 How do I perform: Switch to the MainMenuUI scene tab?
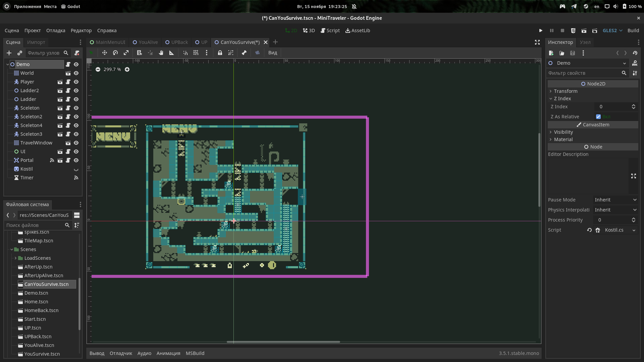pyautogui.click(x=107, y=42)
